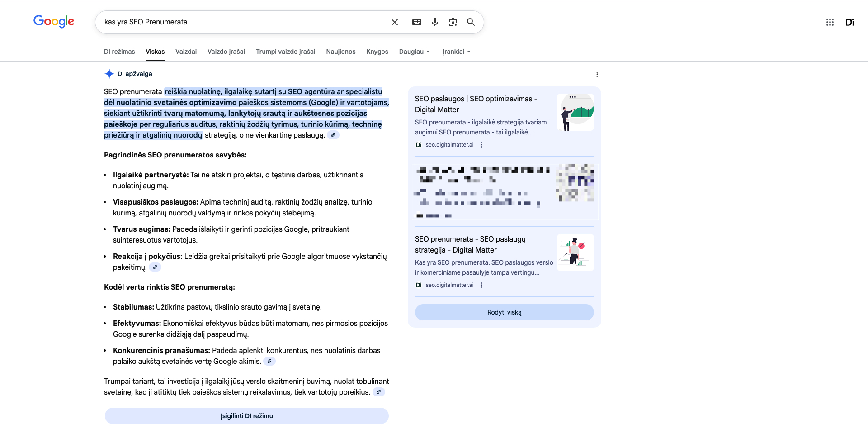Open the Google apps grid
Screen dimensions: 868x434
pyautogui.click(x=830, y=22)
